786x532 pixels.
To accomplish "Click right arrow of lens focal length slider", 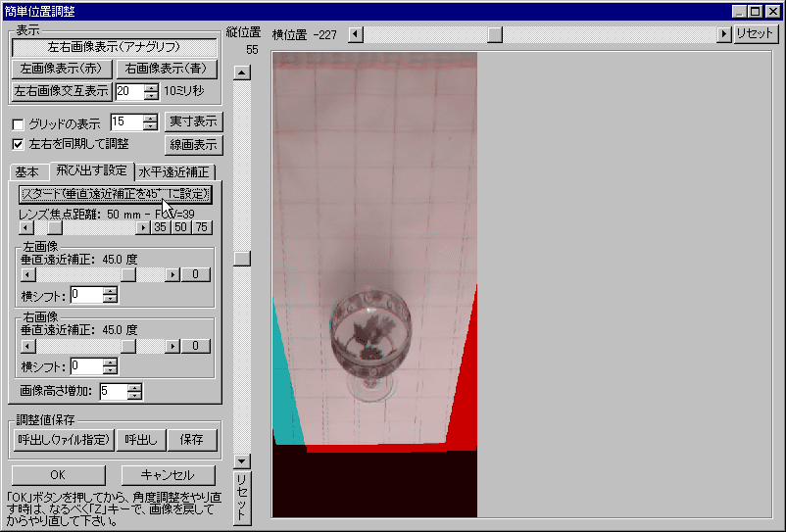I will pyautogui.click(x=143, y=228).
